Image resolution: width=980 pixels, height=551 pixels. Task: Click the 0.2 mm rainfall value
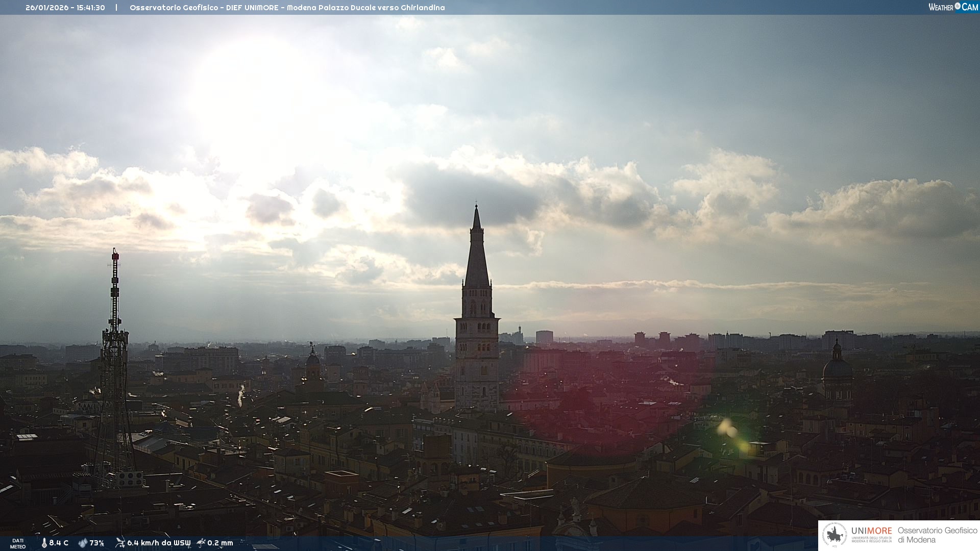tap(220, 543)
